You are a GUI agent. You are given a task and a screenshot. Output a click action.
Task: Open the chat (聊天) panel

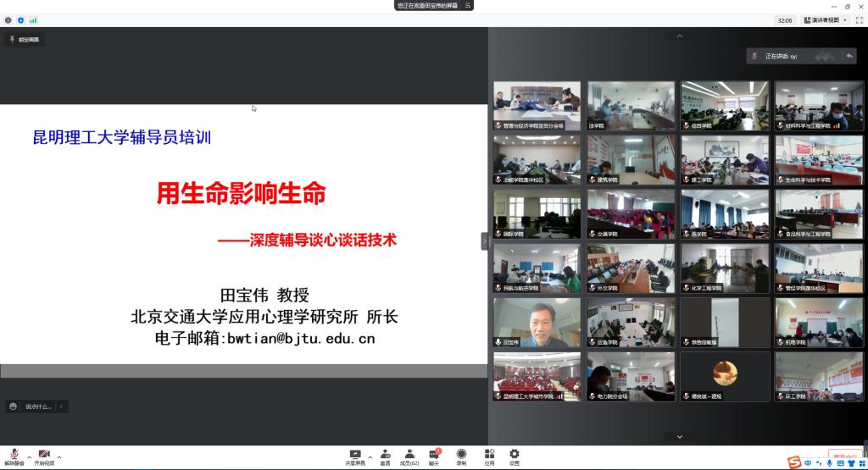coord(434,455)
